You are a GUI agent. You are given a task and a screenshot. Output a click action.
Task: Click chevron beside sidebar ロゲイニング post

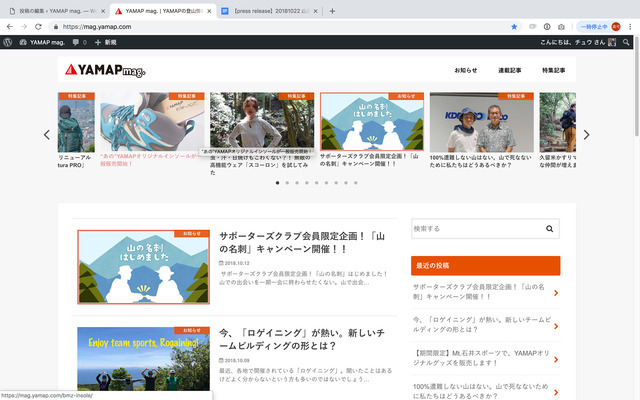[x=556, y=326]
